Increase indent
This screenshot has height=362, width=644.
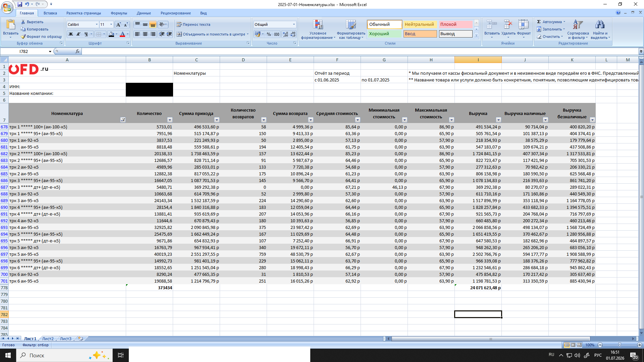pyautogui.click(x=169, y=34)
